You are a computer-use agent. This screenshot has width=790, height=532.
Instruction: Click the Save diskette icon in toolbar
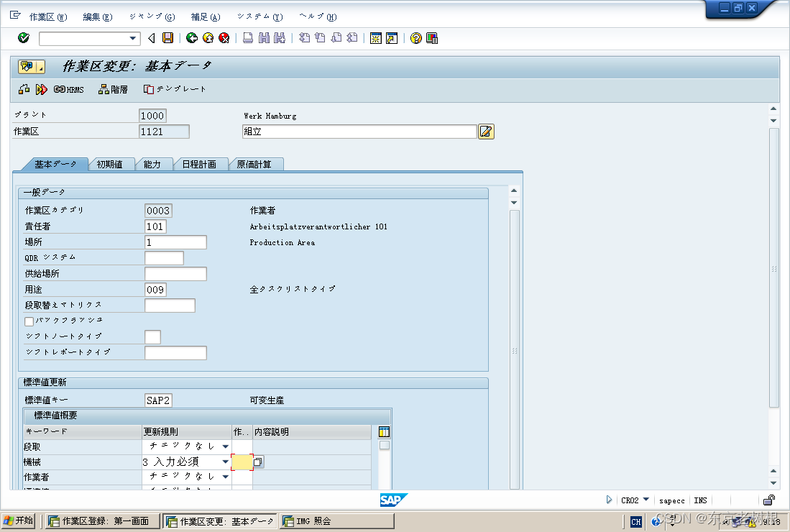pos(167,38)
